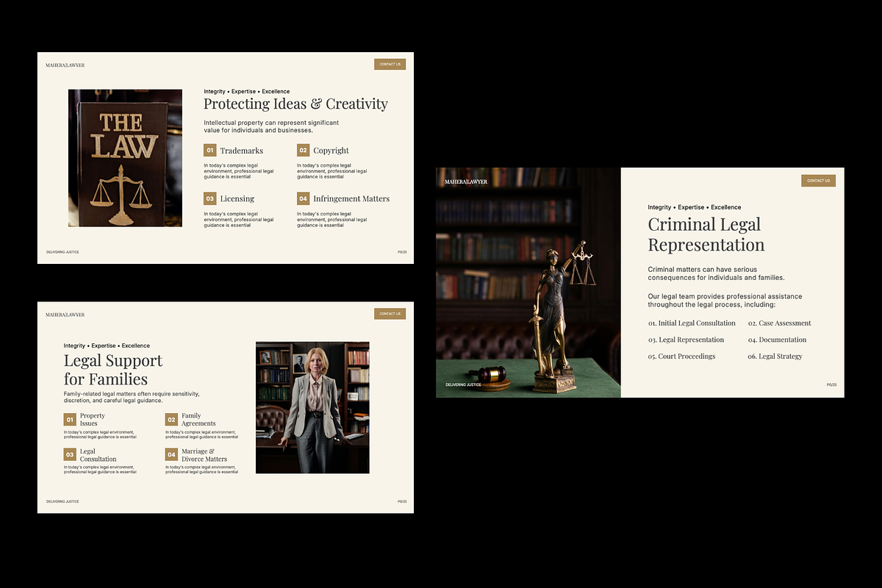This screenshot has width=882, height=588.
Task: Click description text under Legal Consultation
Action: tap(100, 470)
